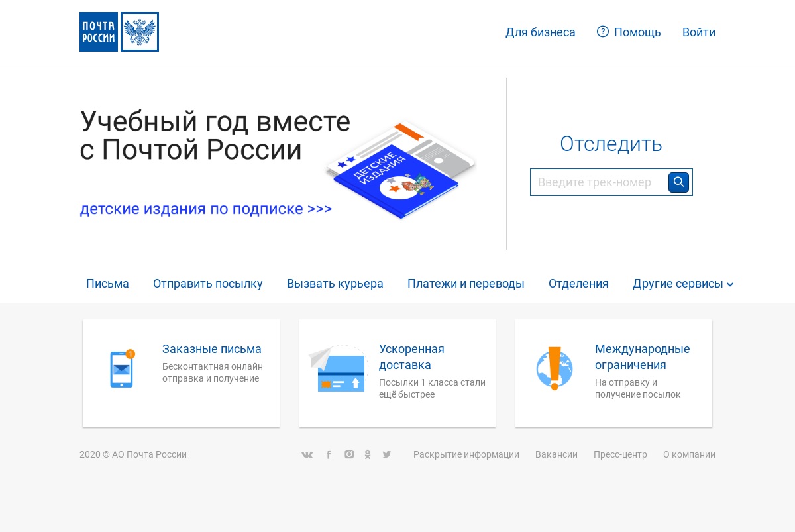Screen dimensions: 795x532
Task: Click Войти to sign in
Action: pos(699,32)
